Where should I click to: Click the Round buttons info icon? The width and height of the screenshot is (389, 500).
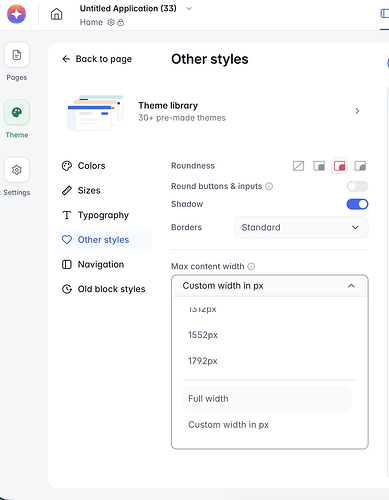click(269, 186)
